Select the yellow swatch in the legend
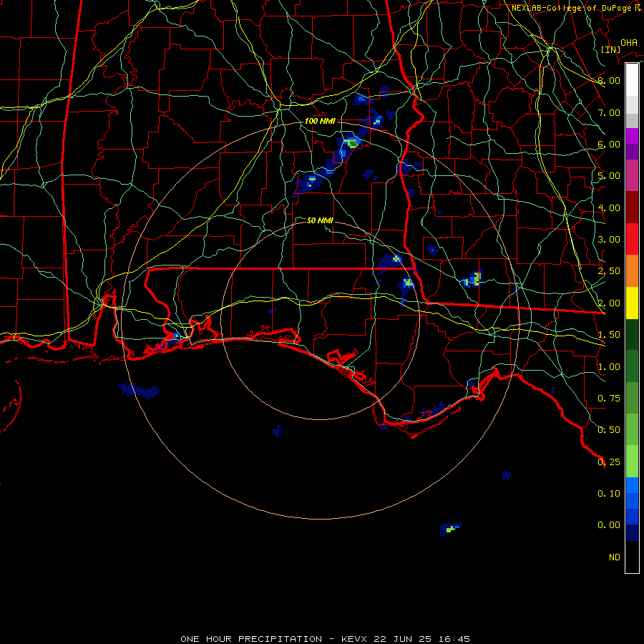Viewport: 644px width, 644px height. click(x=632, y=303)
